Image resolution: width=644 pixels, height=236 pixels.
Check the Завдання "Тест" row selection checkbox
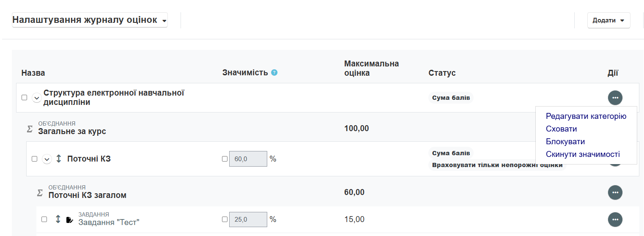44,220
